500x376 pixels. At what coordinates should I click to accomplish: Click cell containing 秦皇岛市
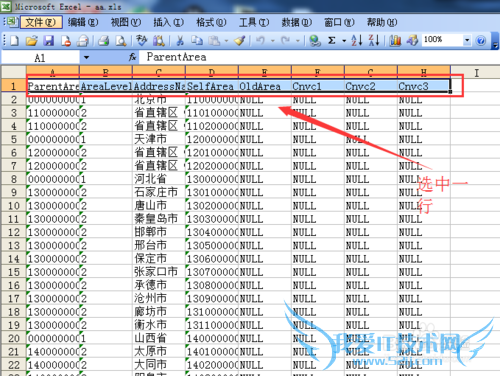click(x=159, y=219)
